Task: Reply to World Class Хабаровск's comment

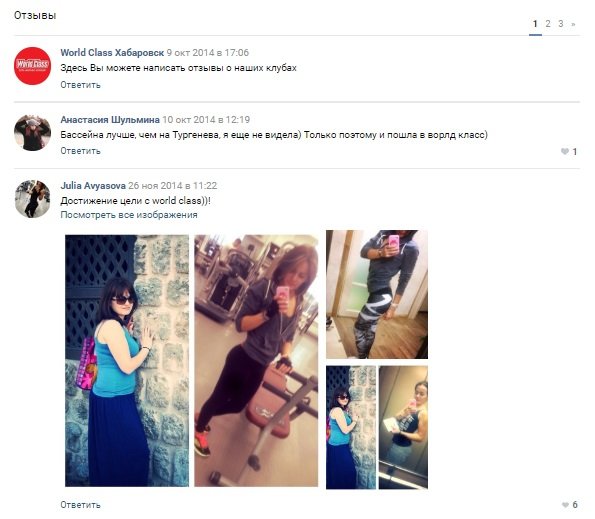Action: coord(80,85)
